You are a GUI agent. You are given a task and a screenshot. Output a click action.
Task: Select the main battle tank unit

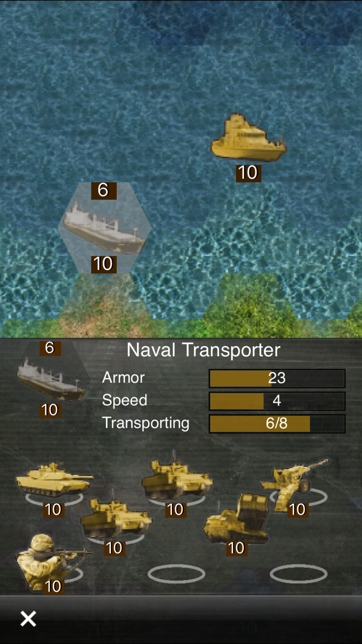coord(54,480)
